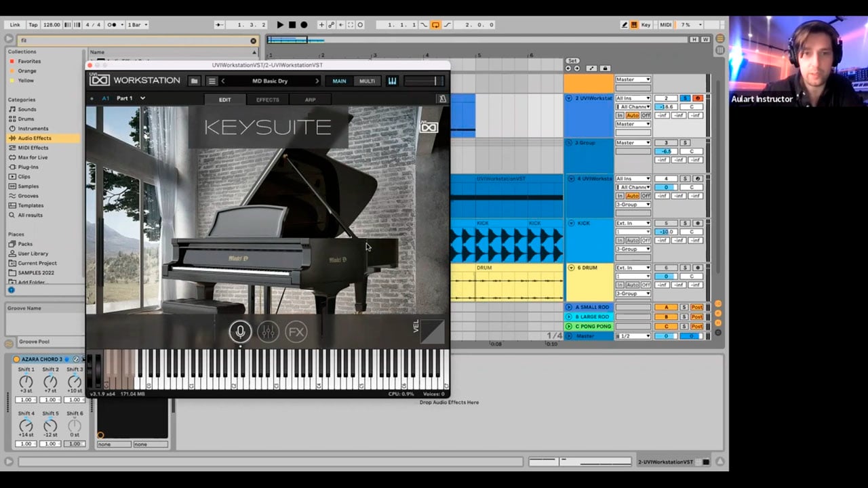
Task: Solo the 3 Group track
Action: tap(685, 143)
